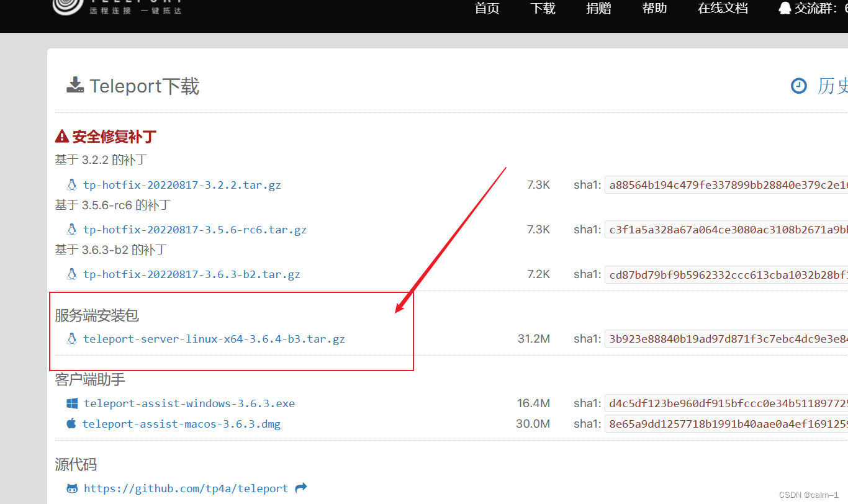Download tp-hotfix-20220817-3.6.3-b2.tar.gz
Image resolution: width=848 pixels, height=504 pixels.
192,274
